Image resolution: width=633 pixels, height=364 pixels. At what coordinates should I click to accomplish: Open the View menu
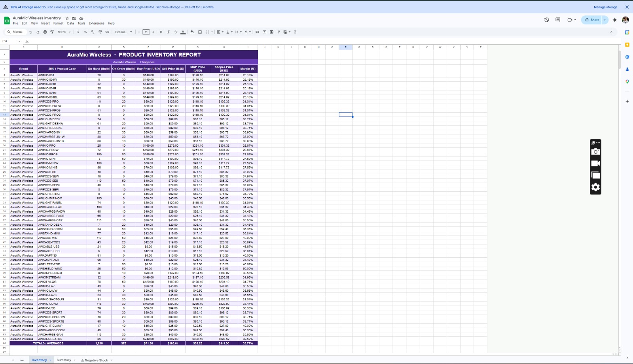pyautogui.click(x=34, y=23)
